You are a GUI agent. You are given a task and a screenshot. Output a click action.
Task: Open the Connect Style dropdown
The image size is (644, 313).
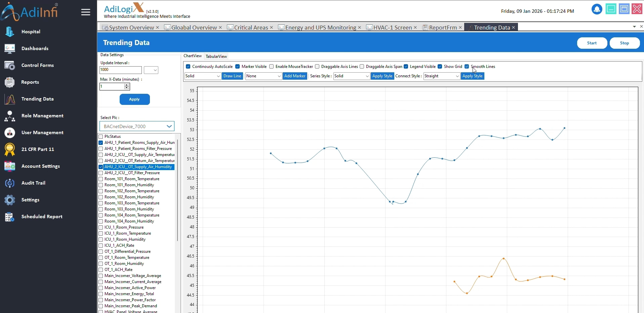[x=442, y=76]
